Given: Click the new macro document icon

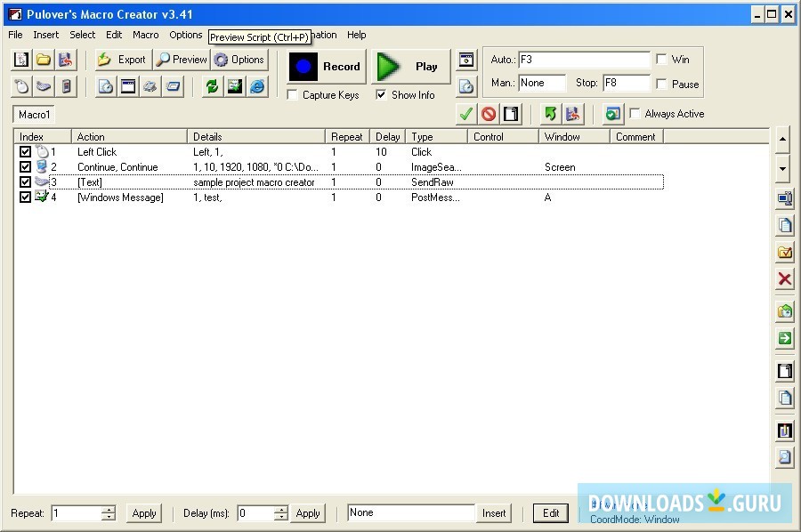Looking at the screenshot, I should pyautogui.click(x=20, y=59).
